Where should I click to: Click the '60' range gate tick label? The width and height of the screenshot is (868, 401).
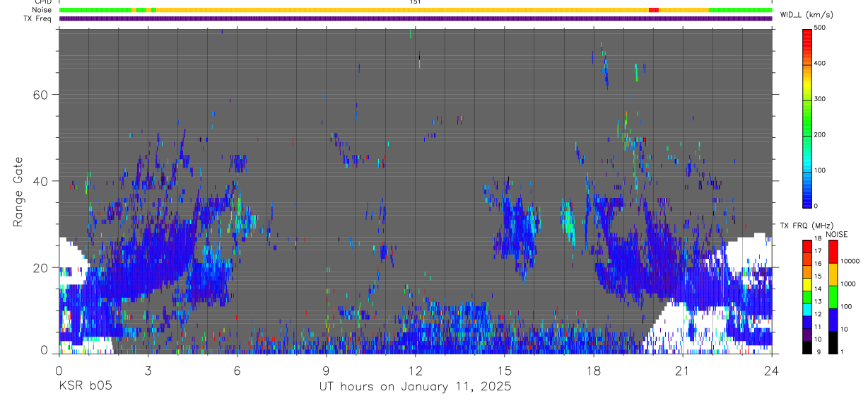[40, 94]
